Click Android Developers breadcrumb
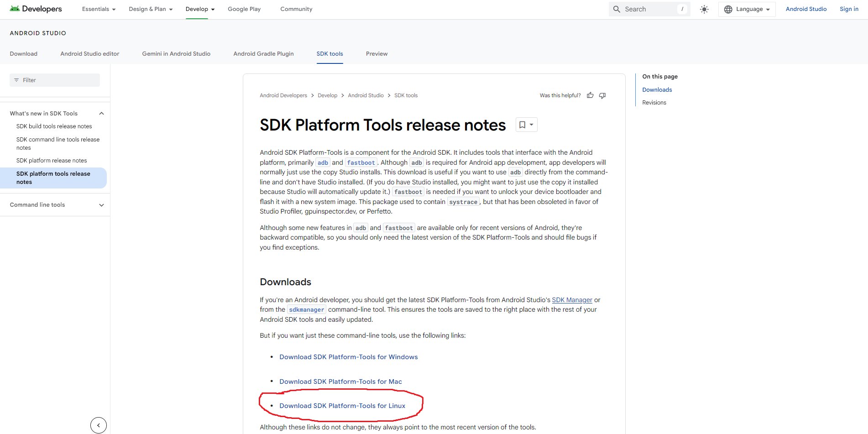The image size is (868, 434). pos(283,95)
